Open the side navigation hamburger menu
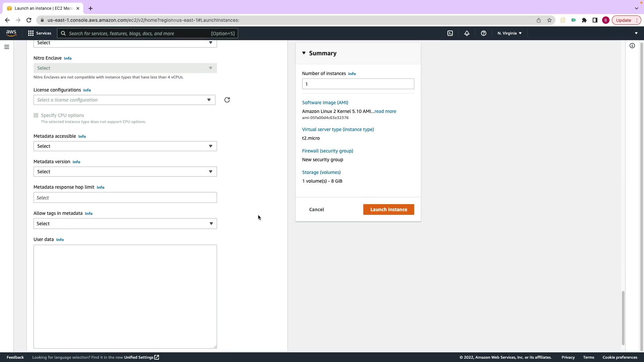The image size is (644, 362). [6, 47]
